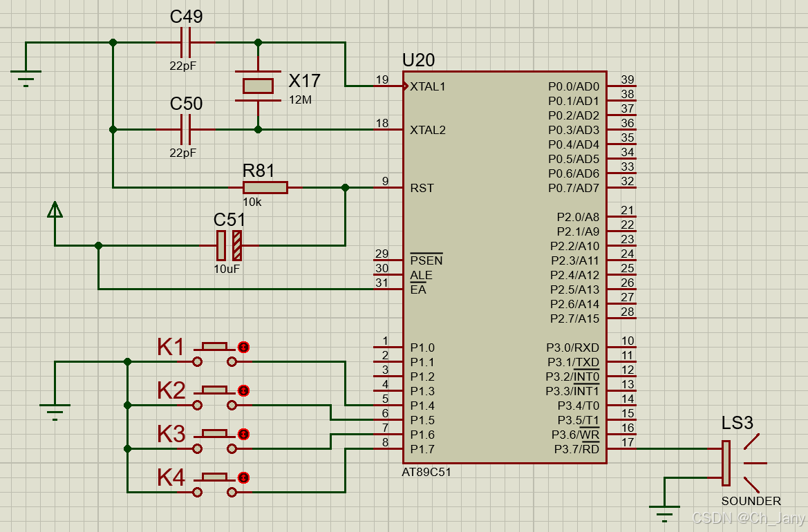Screen dimensions: 808x532
Task: Click the P1.4 pin name
Action: tap(422, 406)
